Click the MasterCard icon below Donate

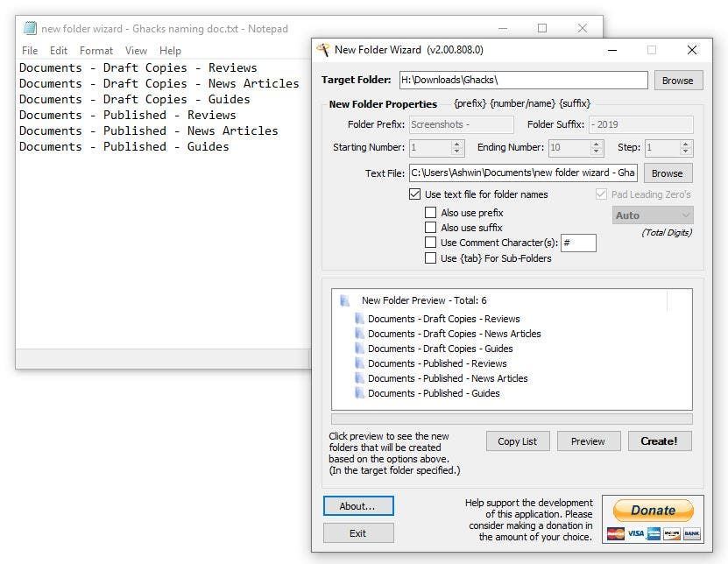coord(616,534)
